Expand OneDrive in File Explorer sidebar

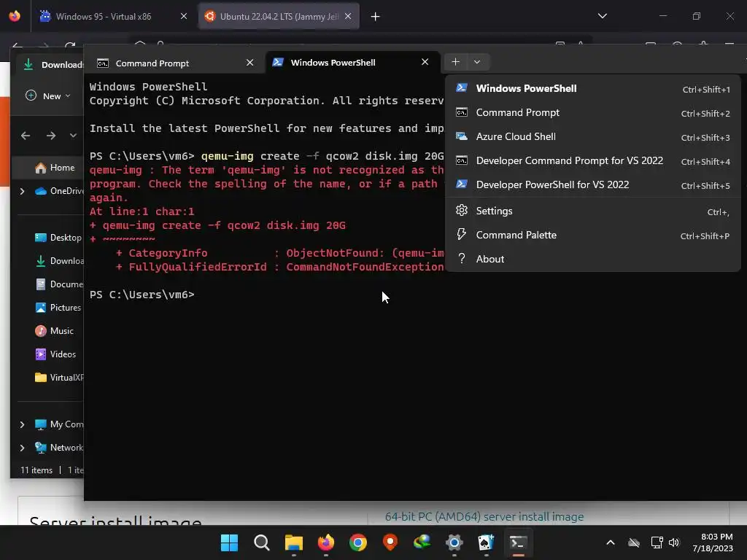click(22, 191)
